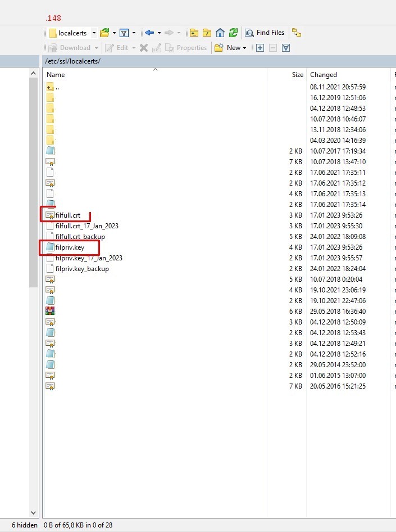This screenshot has height=532, width=396.
Task: Select file filpriv.key
Action: [70, 247]
